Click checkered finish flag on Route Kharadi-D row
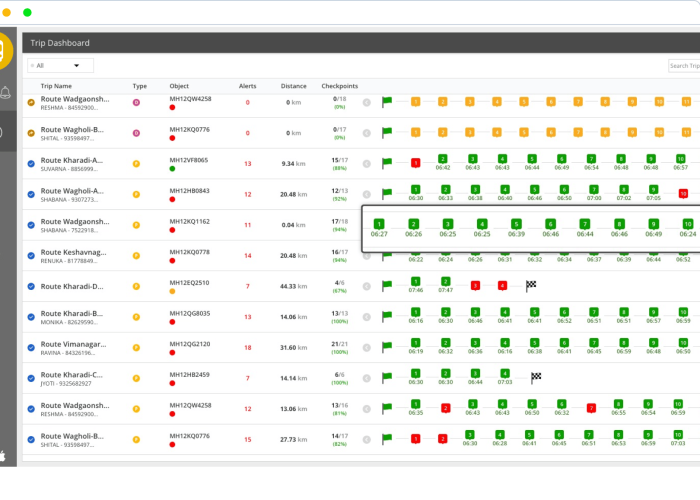 530,285
